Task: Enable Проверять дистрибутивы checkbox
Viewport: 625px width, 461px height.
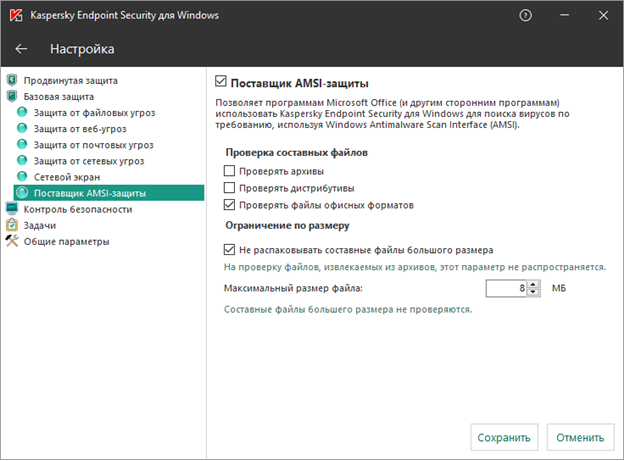Action: pyautogui.click(x=230, y=188)
